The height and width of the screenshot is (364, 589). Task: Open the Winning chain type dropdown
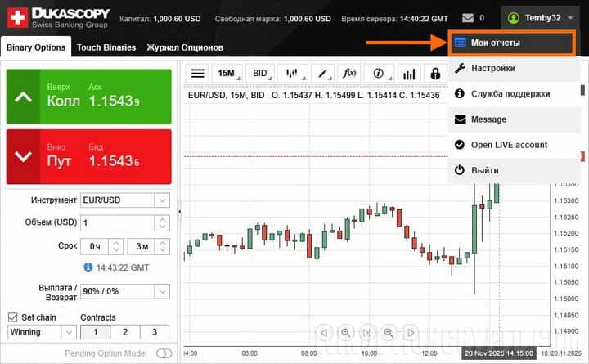click(69, 332)
